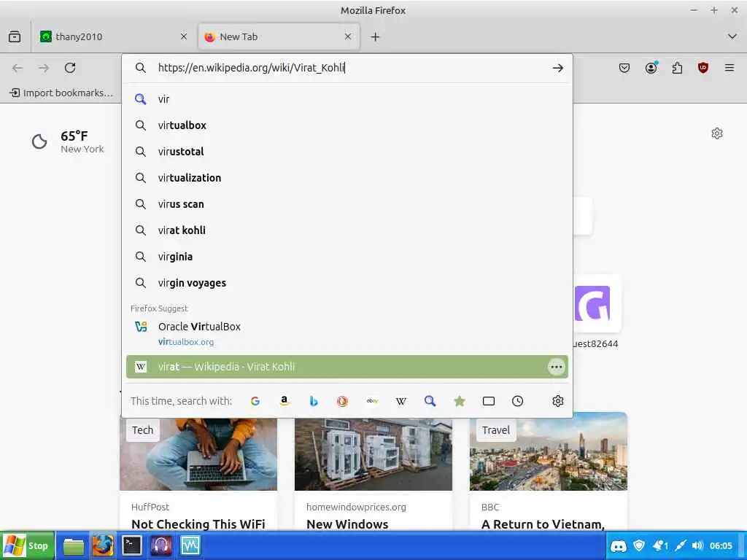Search this time with eBay

tap(372, 401)
